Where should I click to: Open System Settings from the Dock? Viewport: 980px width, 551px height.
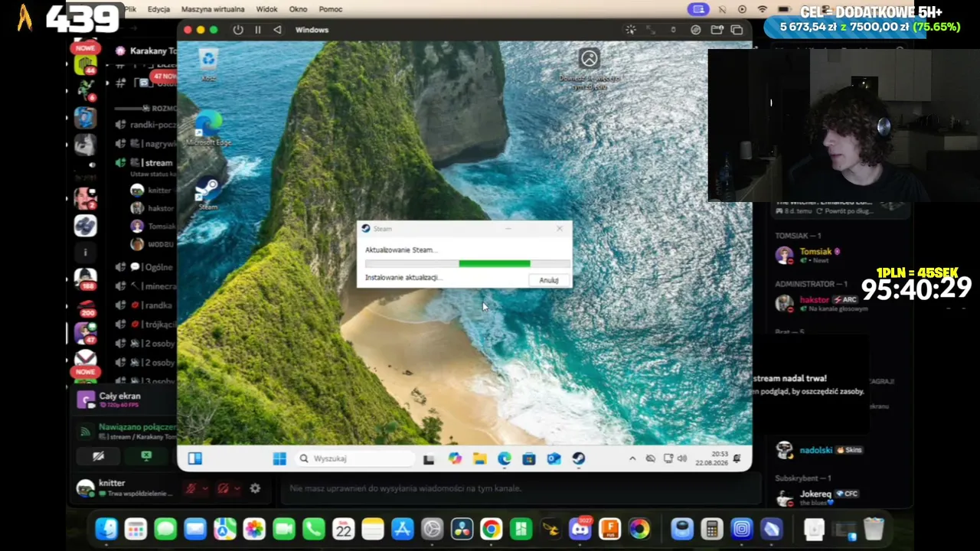coord(432,529)
